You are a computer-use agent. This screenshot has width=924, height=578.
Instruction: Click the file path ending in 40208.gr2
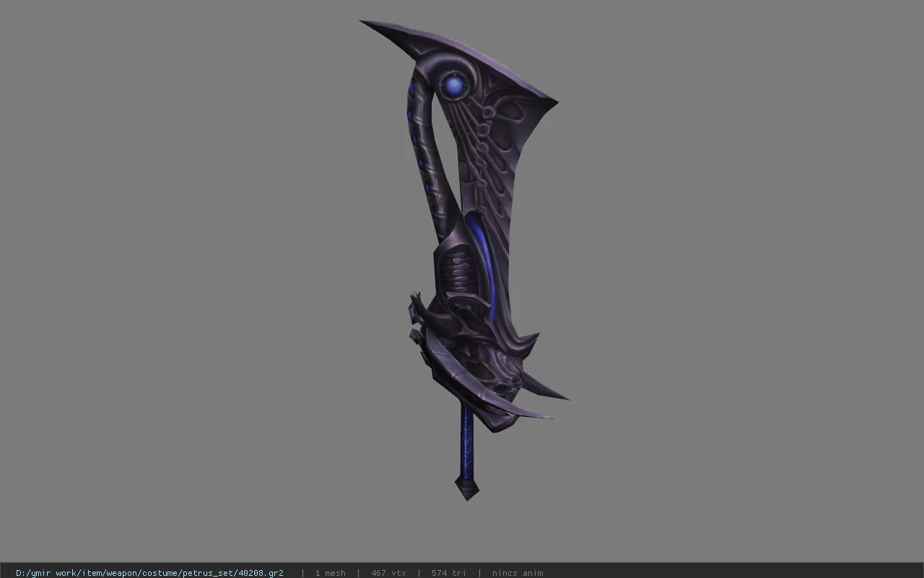(x=149, y=573)
